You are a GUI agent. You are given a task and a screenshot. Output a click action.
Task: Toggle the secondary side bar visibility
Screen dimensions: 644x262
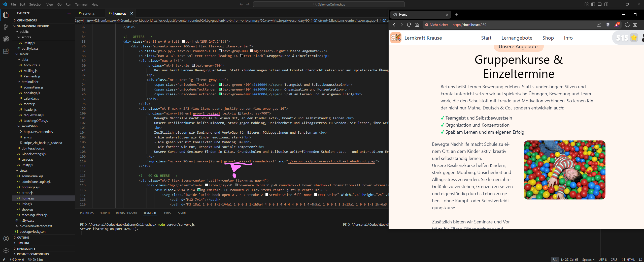(606, 4)
